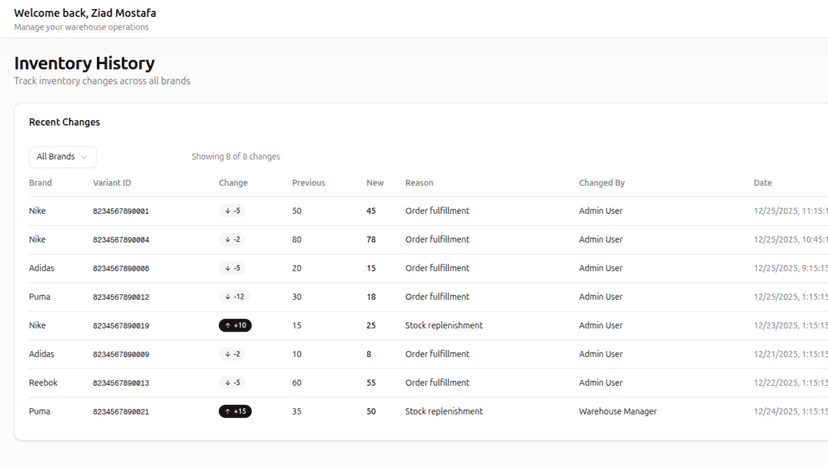Click the -5 change badge for Nike
This screenshot has width=828, height=466.
[232, 211]
